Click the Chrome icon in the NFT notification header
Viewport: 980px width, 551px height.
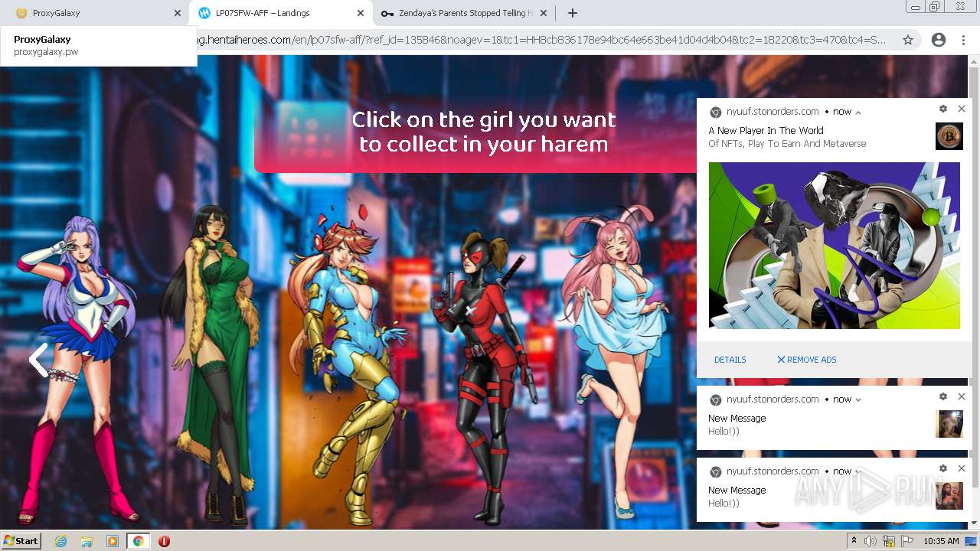(716, 112)
